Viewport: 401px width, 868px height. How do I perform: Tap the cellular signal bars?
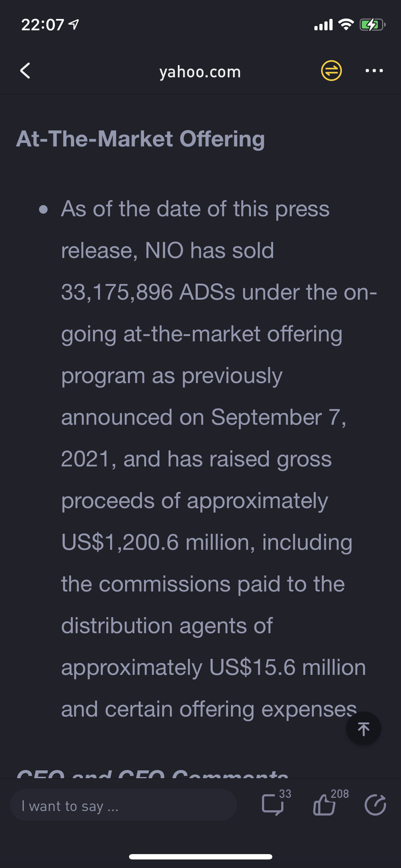coord(323,25)
